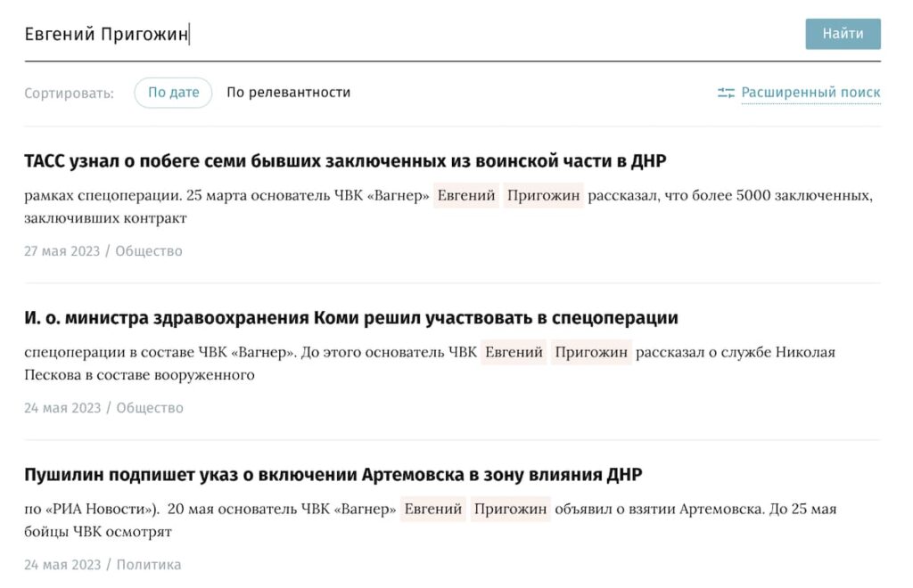Screen dimensions: 913x588
Task: Select the Политика category under the Пушилин article
Action: tap(149, 565)
